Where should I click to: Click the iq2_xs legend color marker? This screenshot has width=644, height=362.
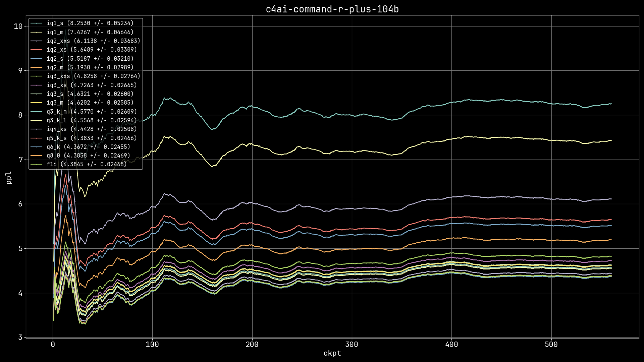[36, 50]
